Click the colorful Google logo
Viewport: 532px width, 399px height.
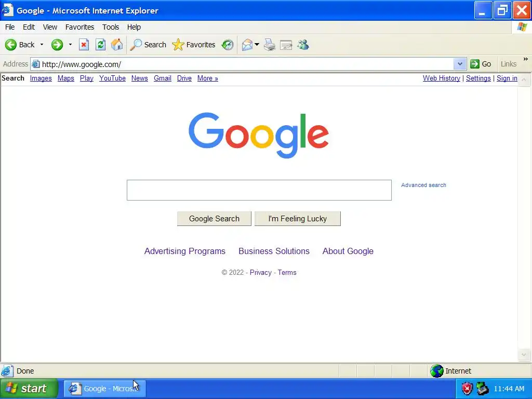[x=259, y=135]
